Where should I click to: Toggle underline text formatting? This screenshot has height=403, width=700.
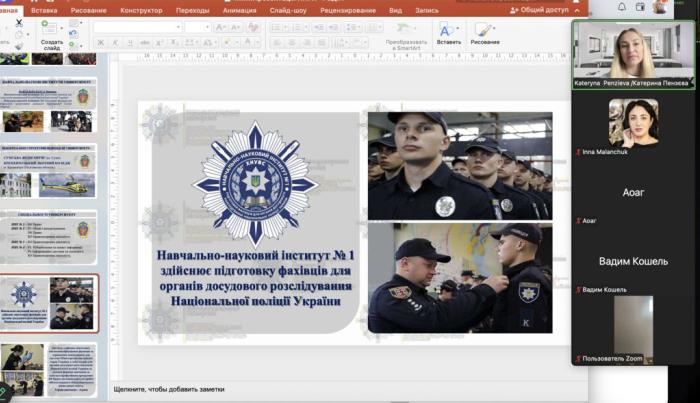[x=130, y=43]
